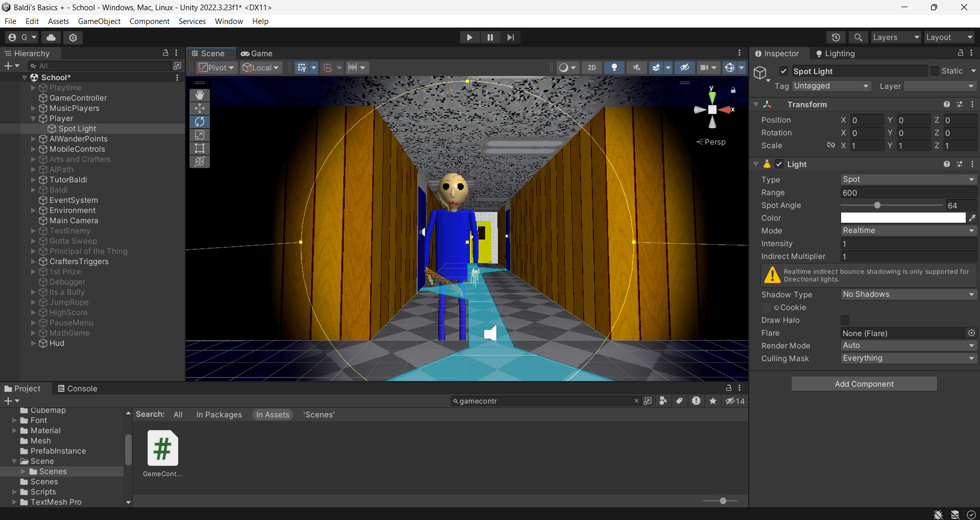Screen dimensions: 980x520
Task: Open the Pivot dropdown
Action: coord(217,67)
